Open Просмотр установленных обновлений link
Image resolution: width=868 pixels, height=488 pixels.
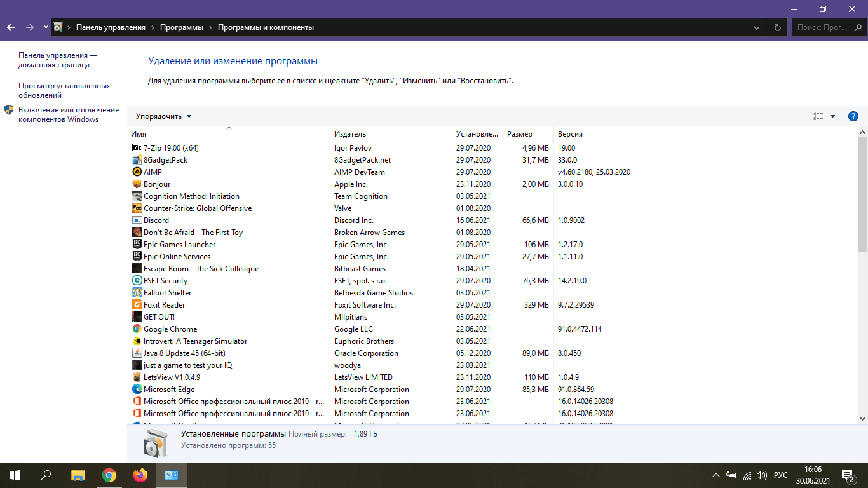coord(64,90)
